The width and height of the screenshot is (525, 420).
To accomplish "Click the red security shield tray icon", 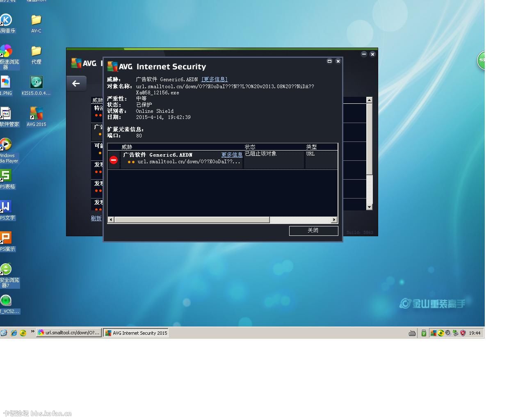I will [x=463, y=333].
